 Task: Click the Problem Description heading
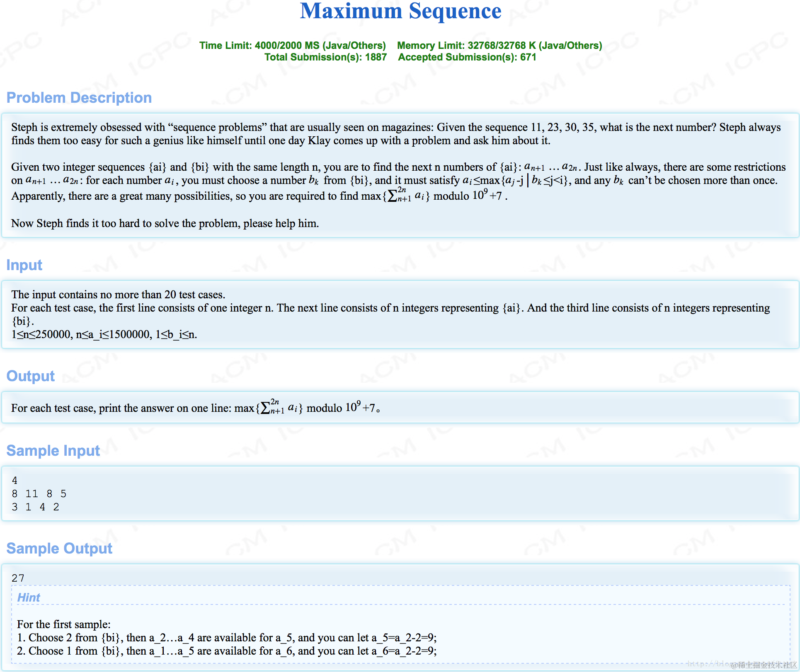[79, 98]
